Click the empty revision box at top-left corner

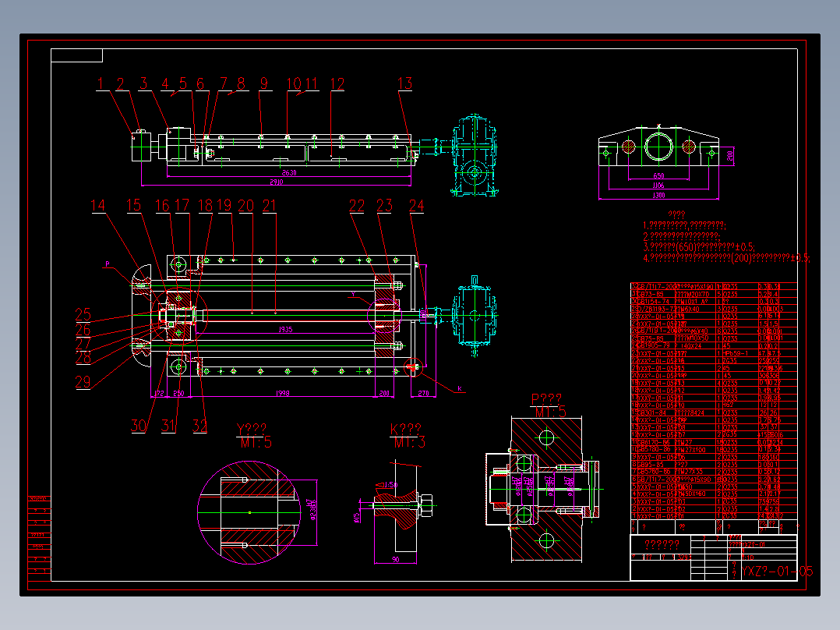click(x=76, y=56)
